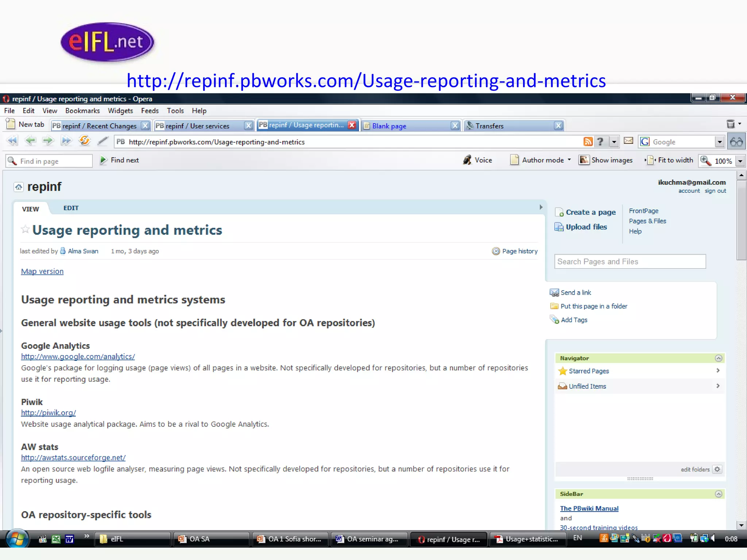Click the volume speaker tray icon
The width and height of the screenshot is (747, 560).
point(713,538)
